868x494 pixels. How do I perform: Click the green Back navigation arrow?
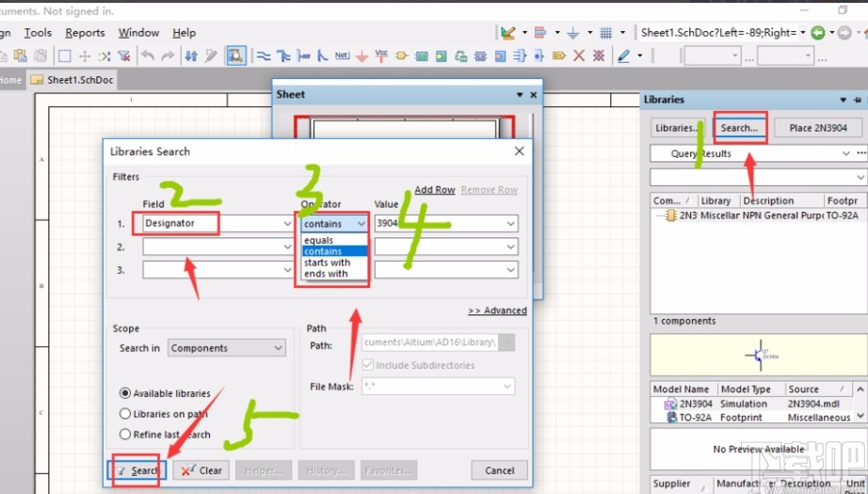(x=817, y=33)
